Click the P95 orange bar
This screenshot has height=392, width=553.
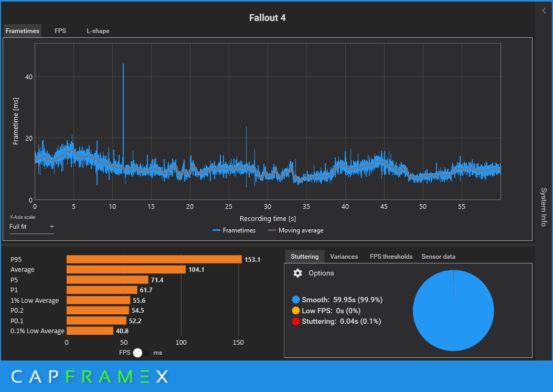[154, 259]
